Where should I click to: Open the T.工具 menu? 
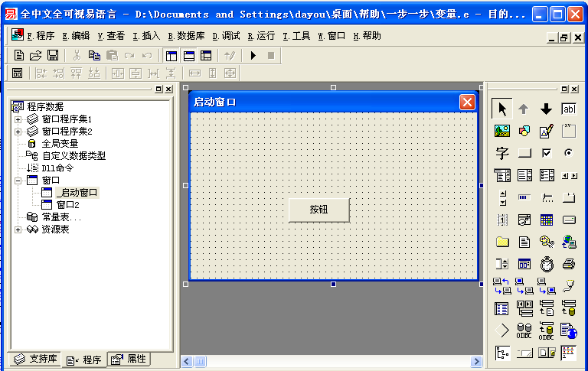tap(296, 36)
